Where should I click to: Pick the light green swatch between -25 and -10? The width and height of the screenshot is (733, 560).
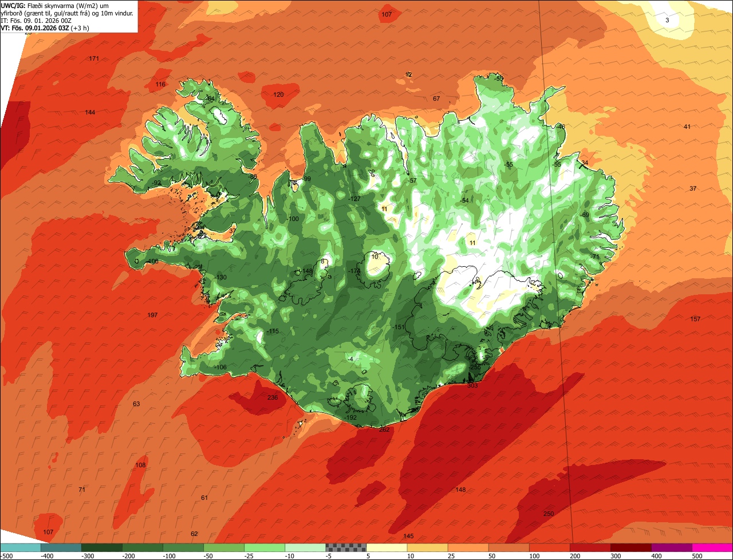(x=265, y=547)
